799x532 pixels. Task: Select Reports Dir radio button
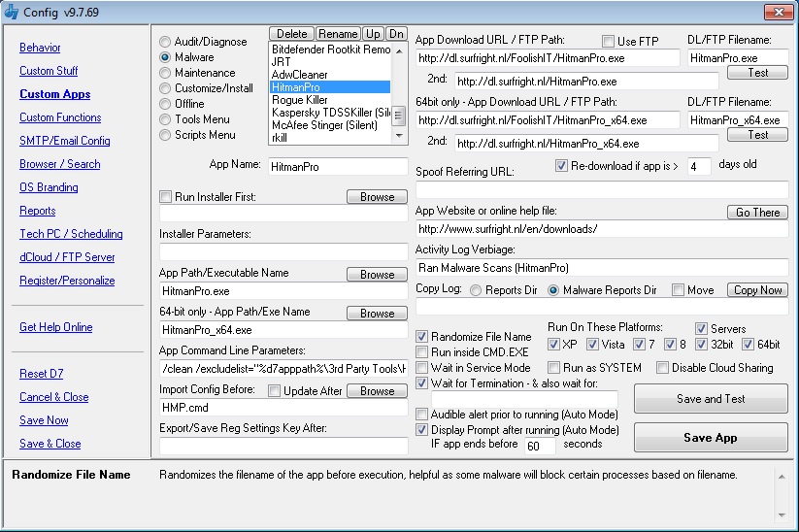pyautogui.click(x=476, y=290)
